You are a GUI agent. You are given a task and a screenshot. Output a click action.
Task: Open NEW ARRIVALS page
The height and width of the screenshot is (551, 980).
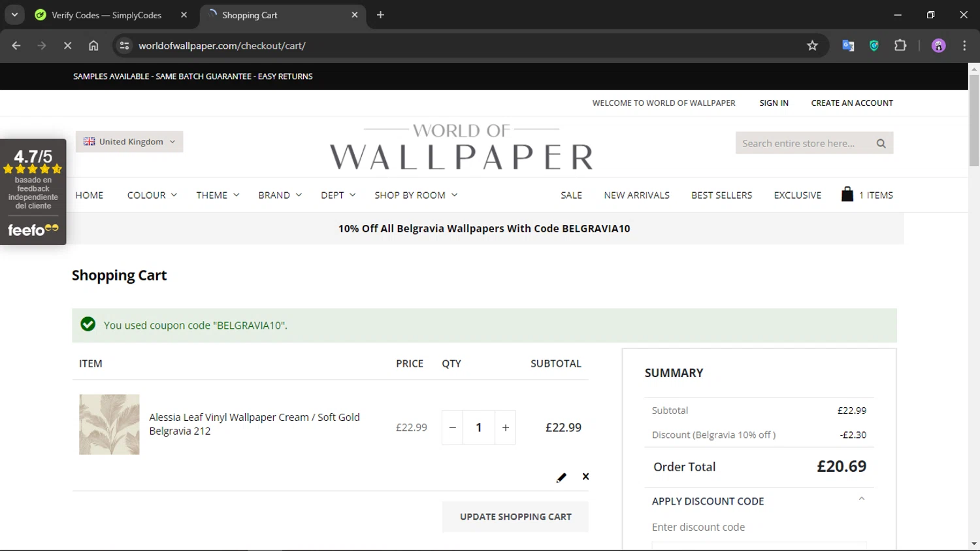636,195
